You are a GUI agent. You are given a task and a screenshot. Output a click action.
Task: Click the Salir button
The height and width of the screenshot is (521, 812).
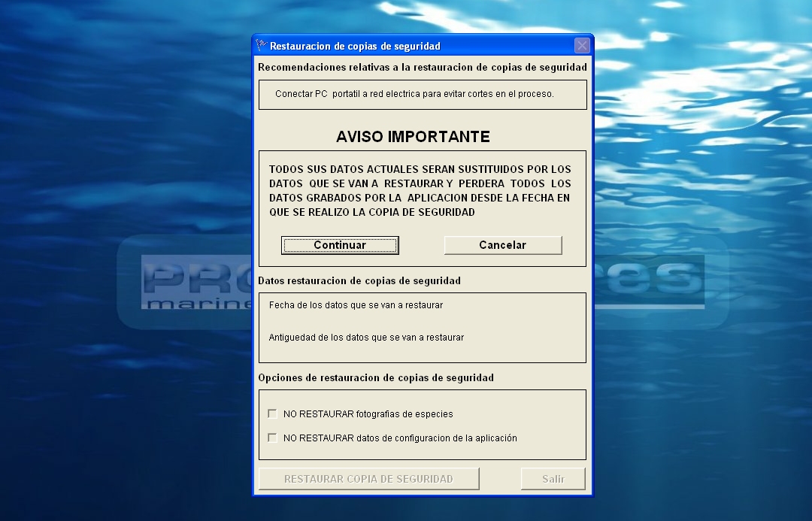553,479
